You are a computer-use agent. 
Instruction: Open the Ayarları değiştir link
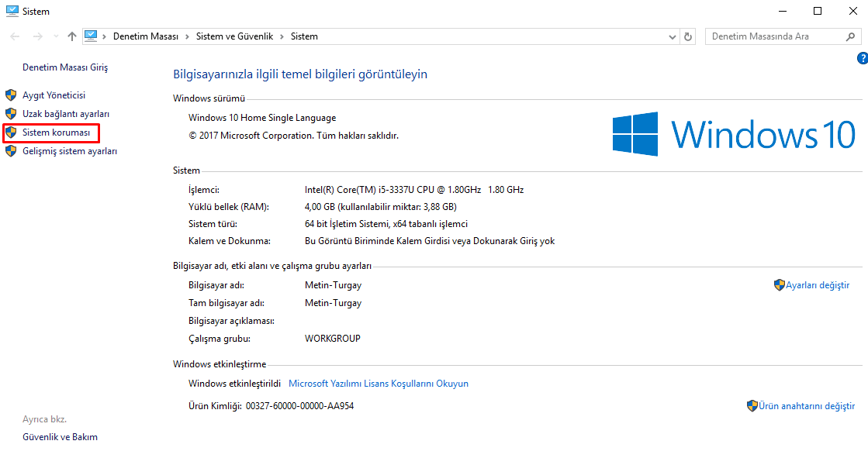[818, 285]
